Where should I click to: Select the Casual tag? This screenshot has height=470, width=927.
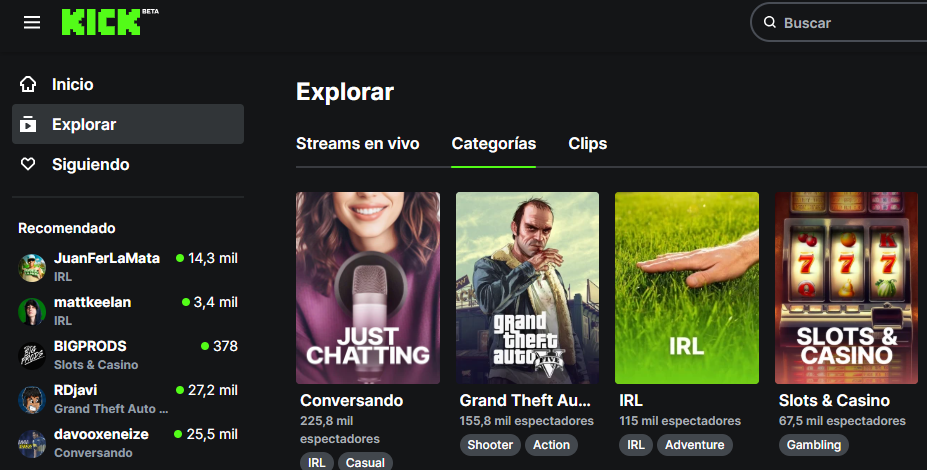pyautogui.click(x=365, y=462)
